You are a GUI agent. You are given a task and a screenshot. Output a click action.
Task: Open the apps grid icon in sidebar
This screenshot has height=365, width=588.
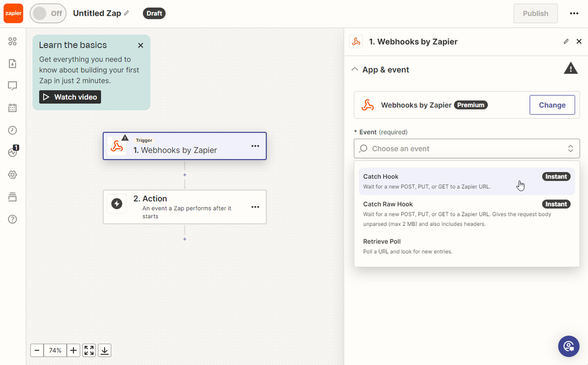click(x=12, y=41)
